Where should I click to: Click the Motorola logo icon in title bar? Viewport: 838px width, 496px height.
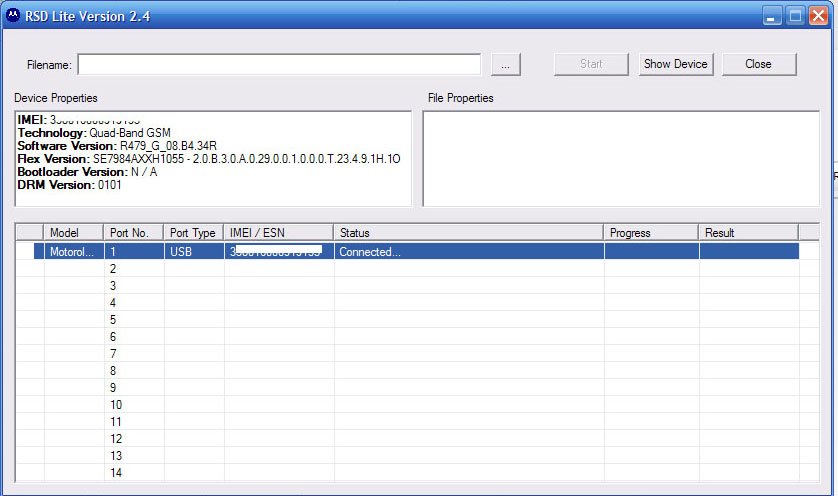pyautogui.click(x=12, y=16)
